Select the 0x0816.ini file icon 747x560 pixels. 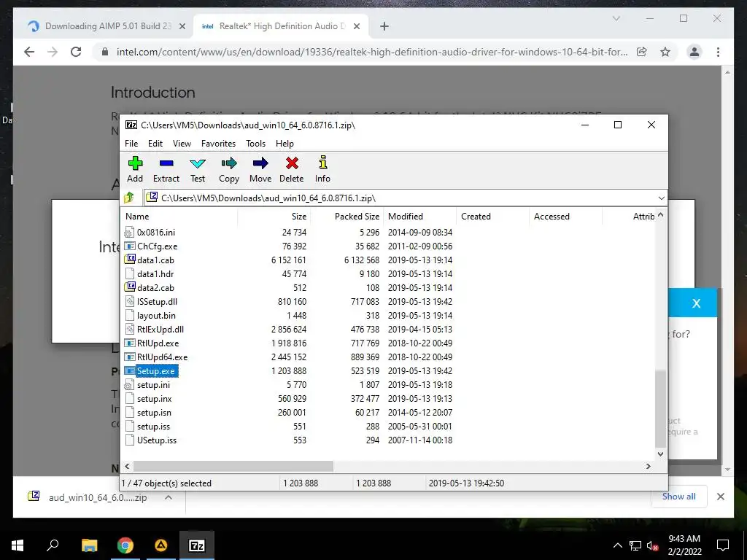coord(130,233)
